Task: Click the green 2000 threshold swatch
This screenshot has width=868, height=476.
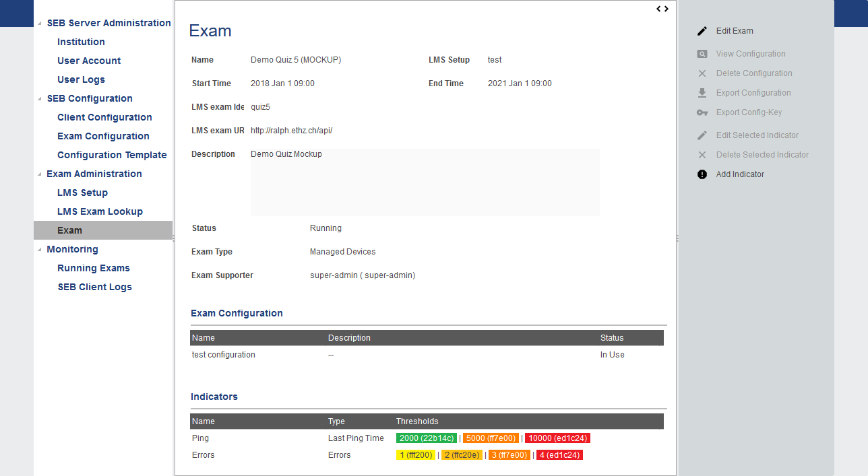Action: click(427, 438)
